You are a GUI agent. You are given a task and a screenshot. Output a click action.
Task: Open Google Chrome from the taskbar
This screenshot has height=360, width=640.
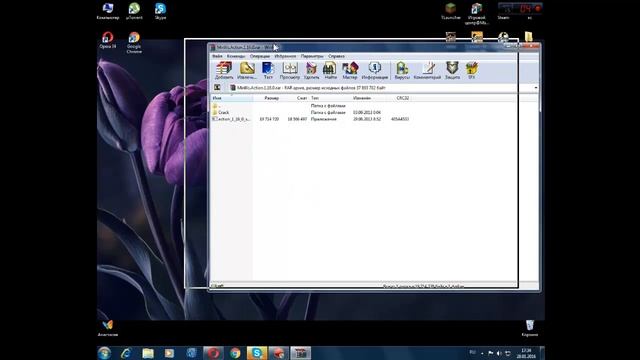235,353
